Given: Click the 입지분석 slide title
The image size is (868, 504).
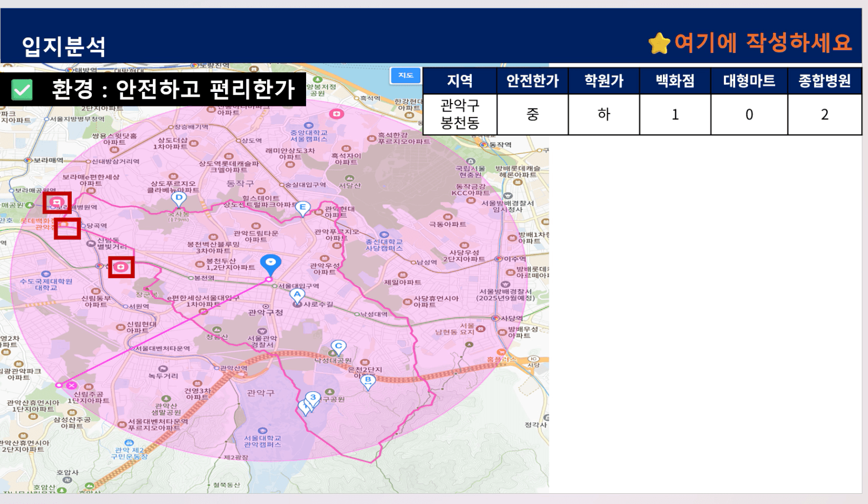Looking at the screenshot, I should [x=64, y=46].
